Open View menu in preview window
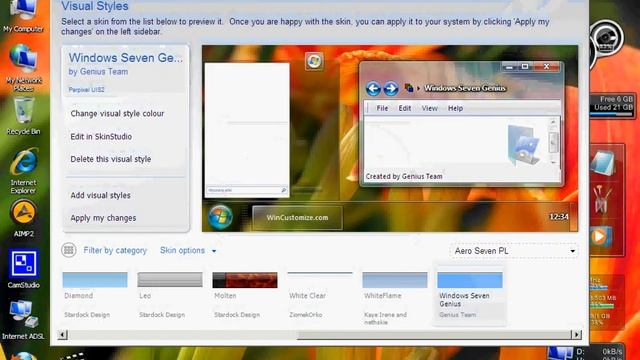The height and width of the screenshot is (360, 640). pos(429,108)
